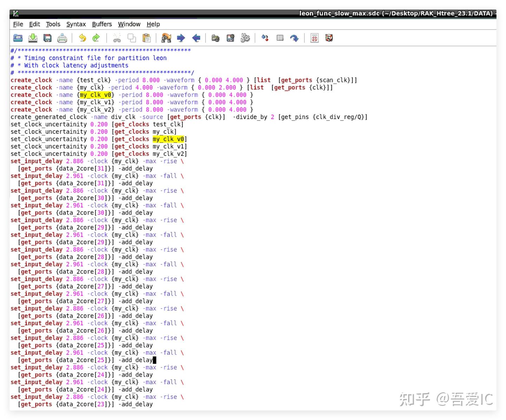506x420 pixels.
Task: Undo the last change with the Undo icon
Action: click(x=83, y=38)
